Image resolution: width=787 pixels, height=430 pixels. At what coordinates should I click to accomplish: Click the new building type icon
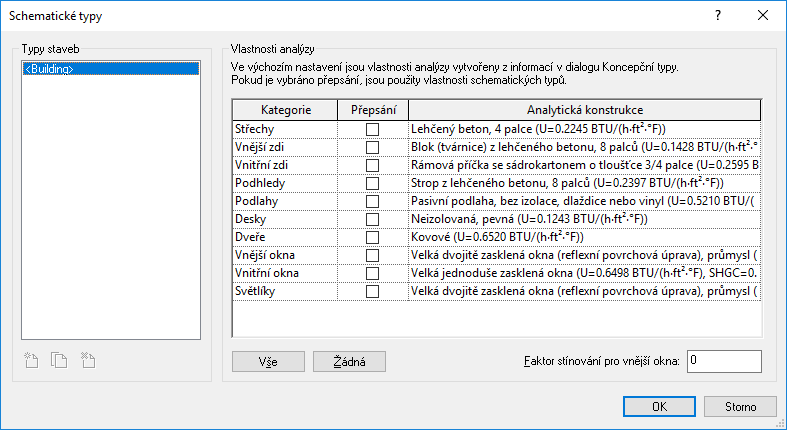32,361
